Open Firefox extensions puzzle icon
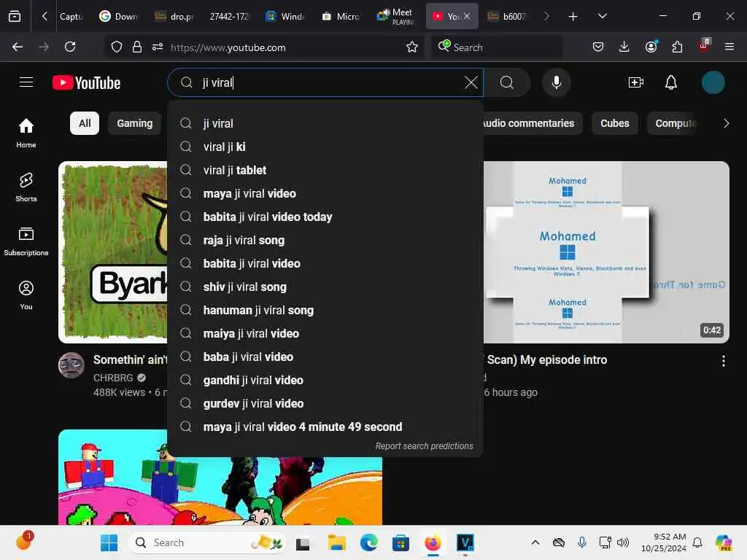This screenshot has width=747, height=560. 677,47
